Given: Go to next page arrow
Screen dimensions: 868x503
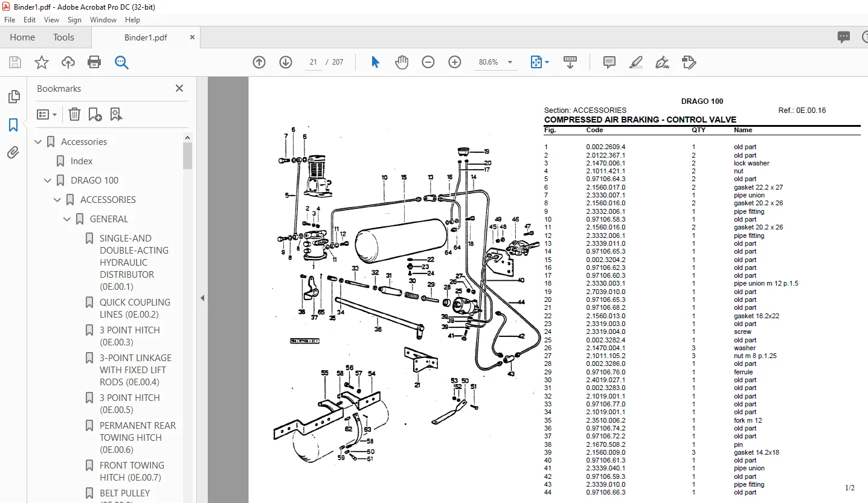Looking at the screenshot, I should [286, 62].
